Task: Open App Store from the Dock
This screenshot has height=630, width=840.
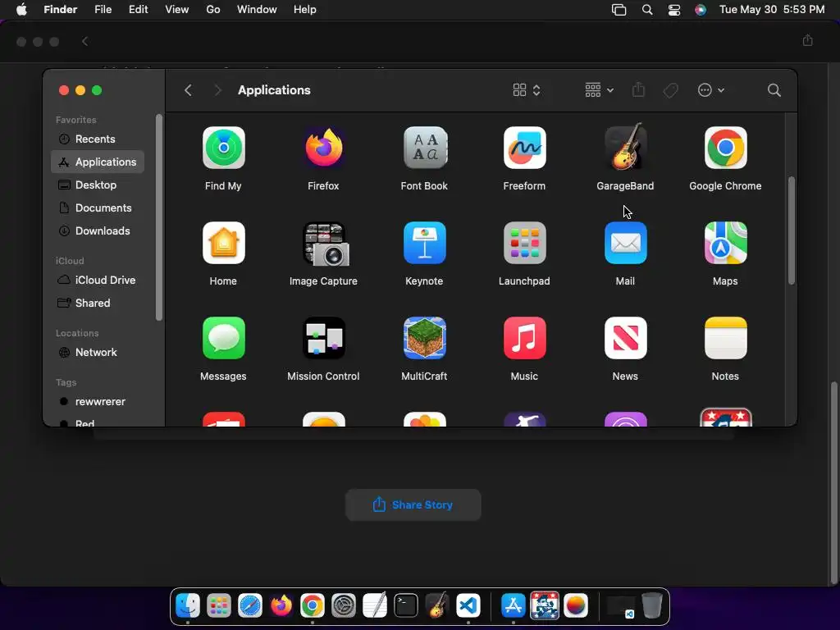Action: tap(514, 606)
